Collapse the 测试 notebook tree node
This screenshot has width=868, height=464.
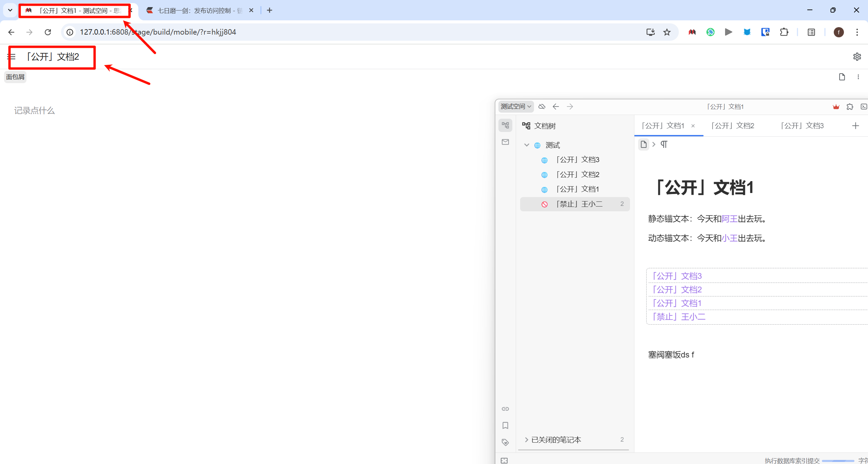point(527,145)
